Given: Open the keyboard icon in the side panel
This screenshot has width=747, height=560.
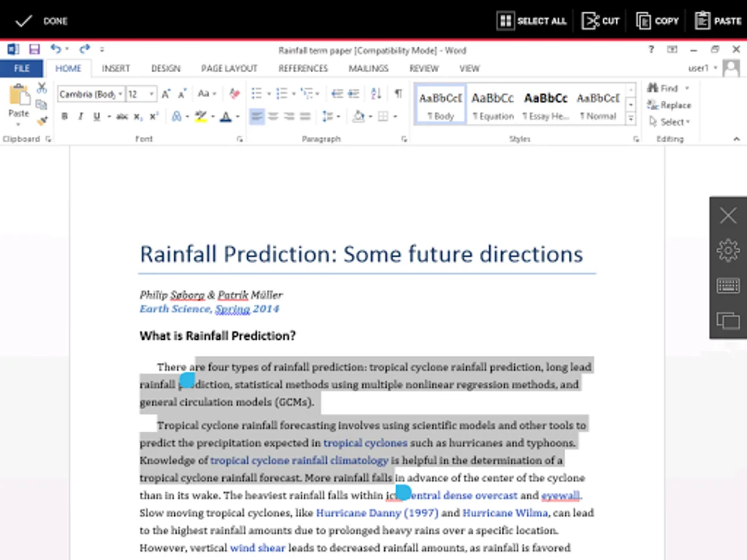Looking at the screenshot, I should (x=728, y=286).
